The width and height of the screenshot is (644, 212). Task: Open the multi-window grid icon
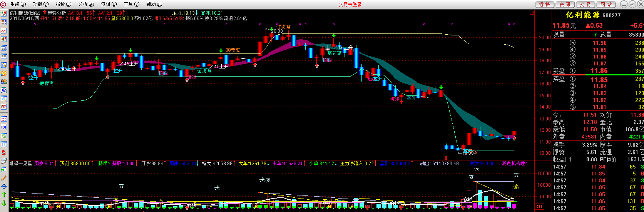(x=3, y=144)
